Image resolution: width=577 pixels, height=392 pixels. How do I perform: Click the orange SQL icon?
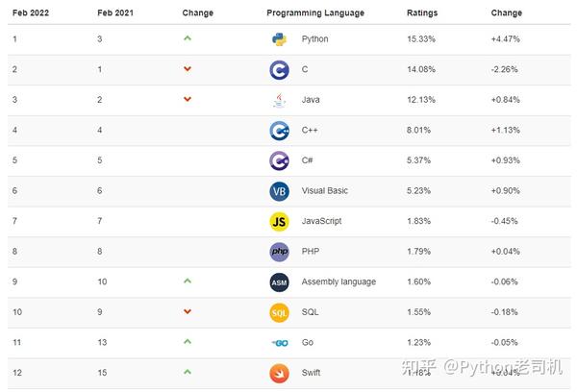click(279, 313)
